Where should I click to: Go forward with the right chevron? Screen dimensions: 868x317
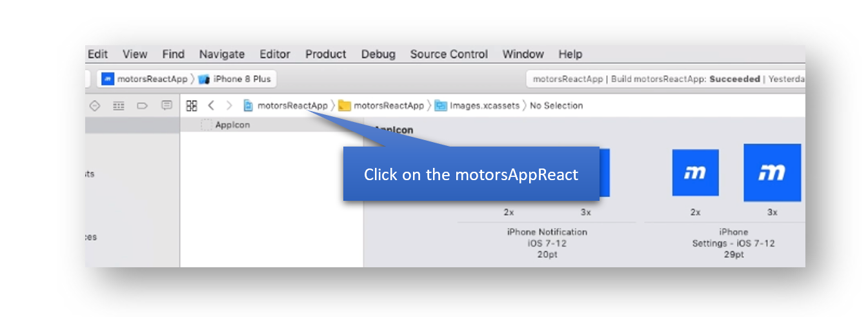228,105
